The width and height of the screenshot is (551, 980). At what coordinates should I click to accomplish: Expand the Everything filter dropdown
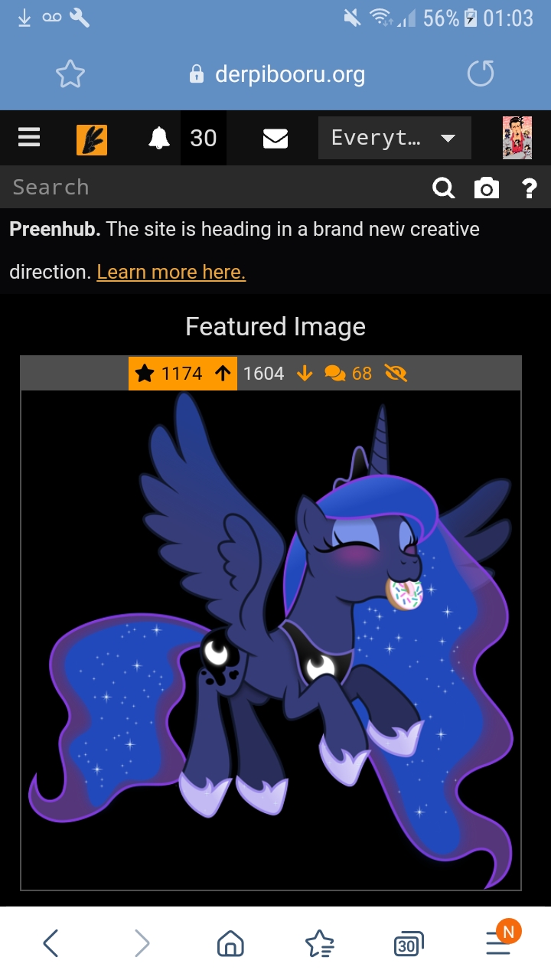pyautogui.click(x=394, y=138)
